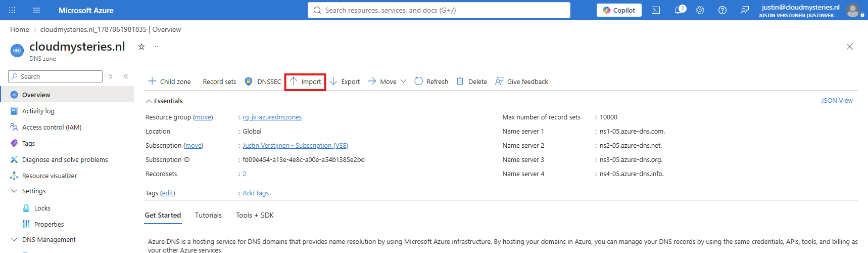
Task: Open the Recordsets count link 2
Action: (x=245, y=174)
